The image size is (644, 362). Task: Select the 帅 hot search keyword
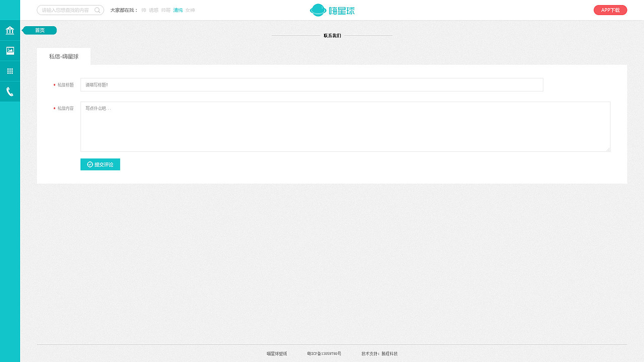(144, 10)
